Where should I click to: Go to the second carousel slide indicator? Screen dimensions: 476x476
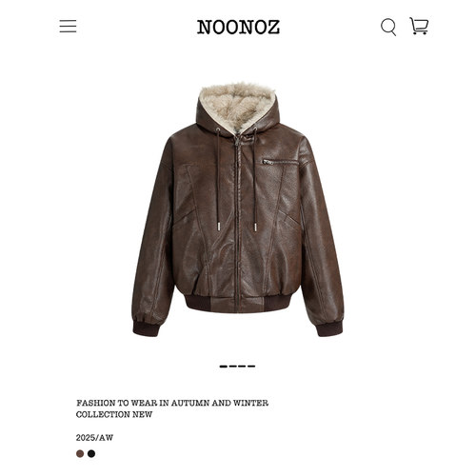click(233, 367)
